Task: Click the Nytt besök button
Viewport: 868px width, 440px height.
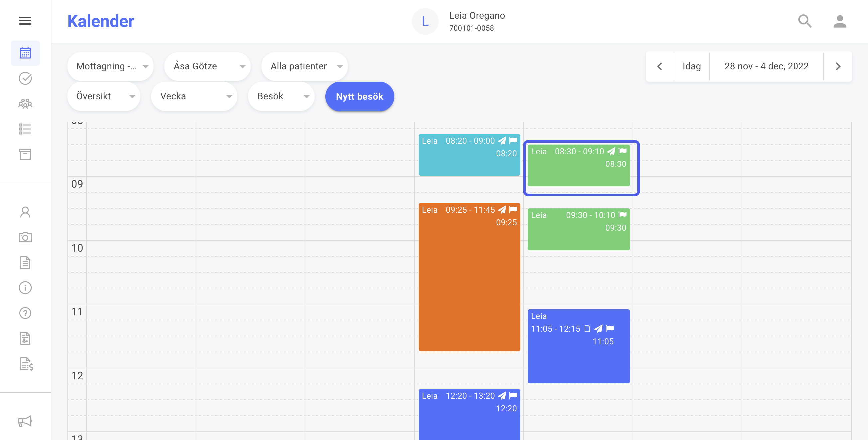Action: (360, 97)
